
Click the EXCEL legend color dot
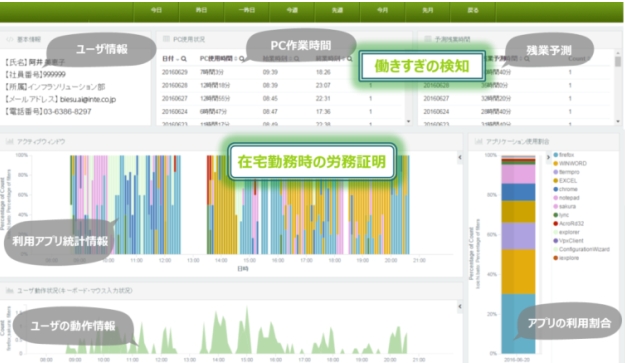[x=556, y=181]
